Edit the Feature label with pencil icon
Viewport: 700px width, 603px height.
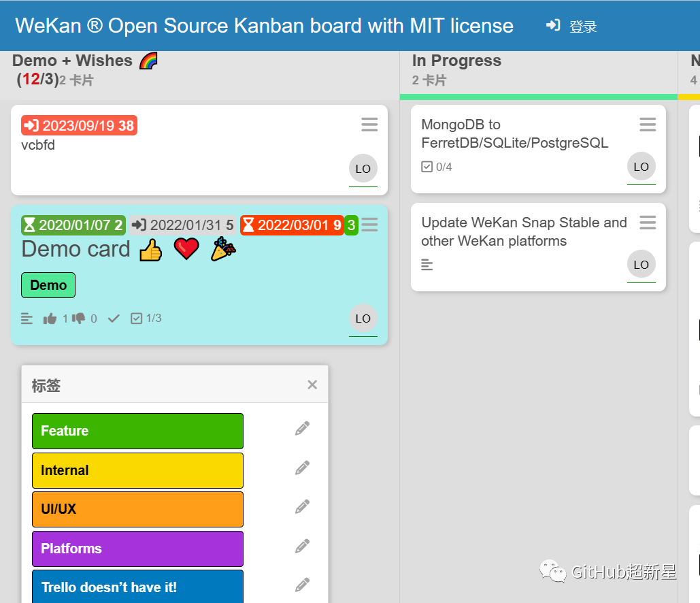coord(302,428)
